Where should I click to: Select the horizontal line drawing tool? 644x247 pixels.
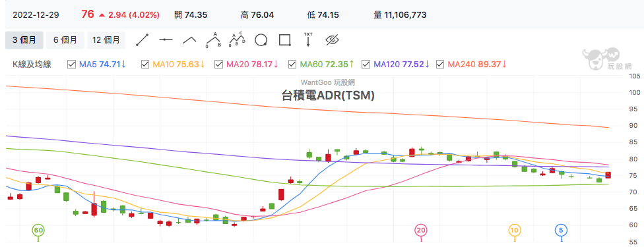[x=166, y=40]
